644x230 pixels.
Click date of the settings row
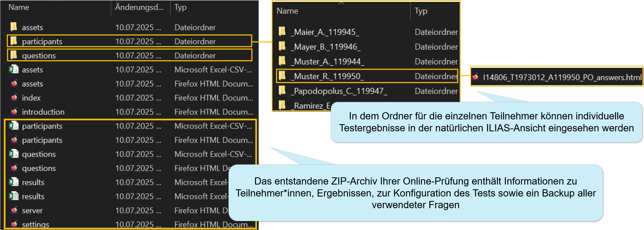point(138,225)
